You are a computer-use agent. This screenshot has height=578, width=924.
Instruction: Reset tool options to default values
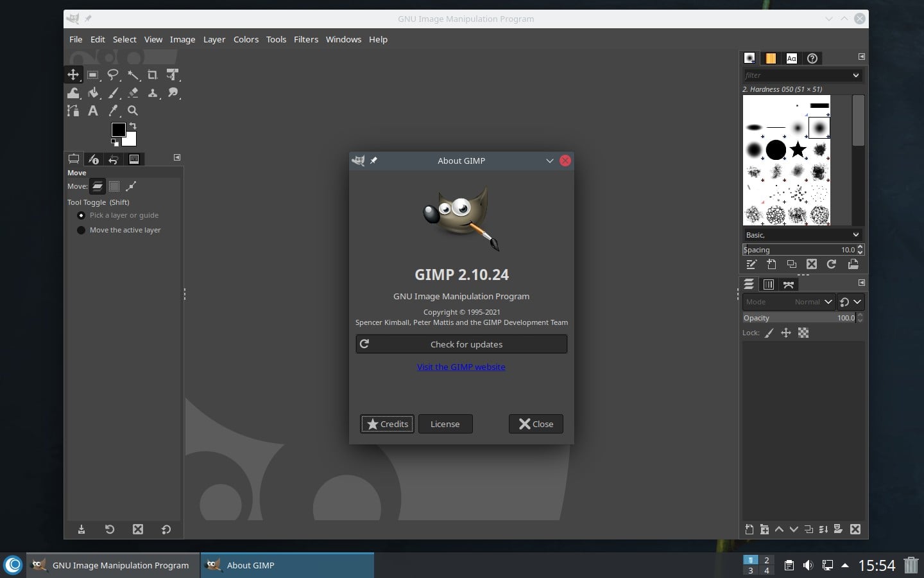tap(166, 529)
